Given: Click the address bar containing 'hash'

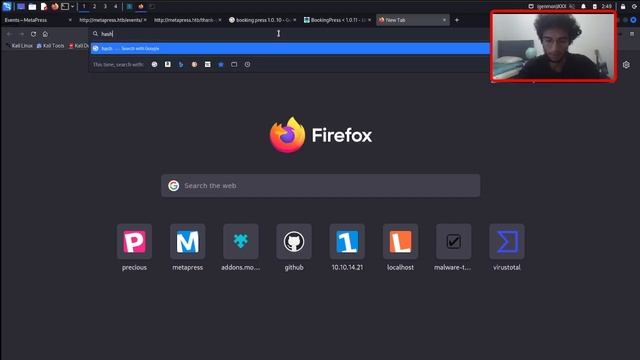Looking at the screenshot, I should 290,34.
